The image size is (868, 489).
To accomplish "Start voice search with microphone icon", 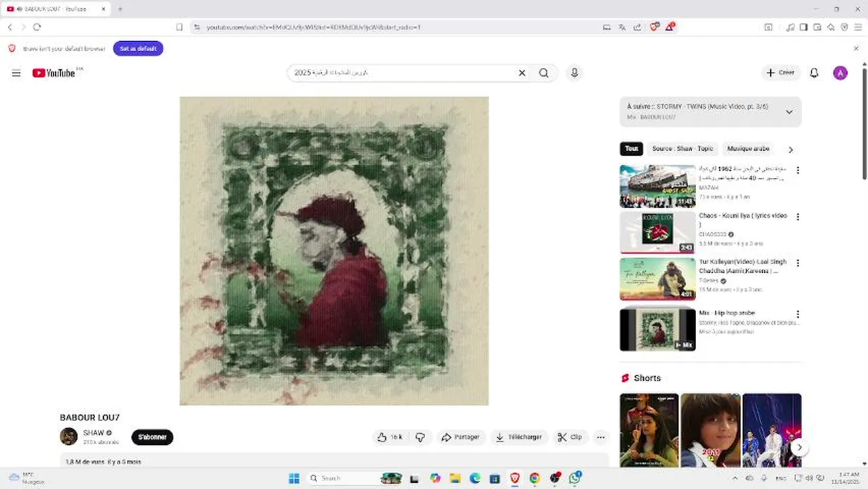I will (575, 73).
